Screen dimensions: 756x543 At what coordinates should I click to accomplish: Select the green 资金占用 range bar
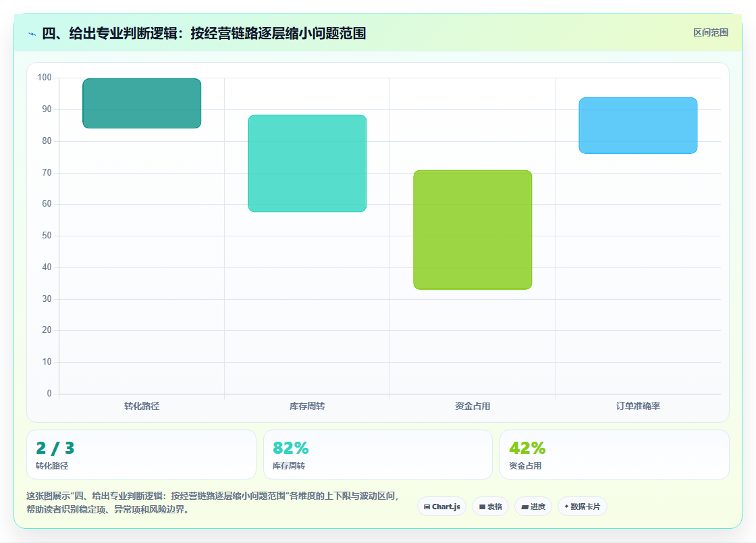[473, 230]
